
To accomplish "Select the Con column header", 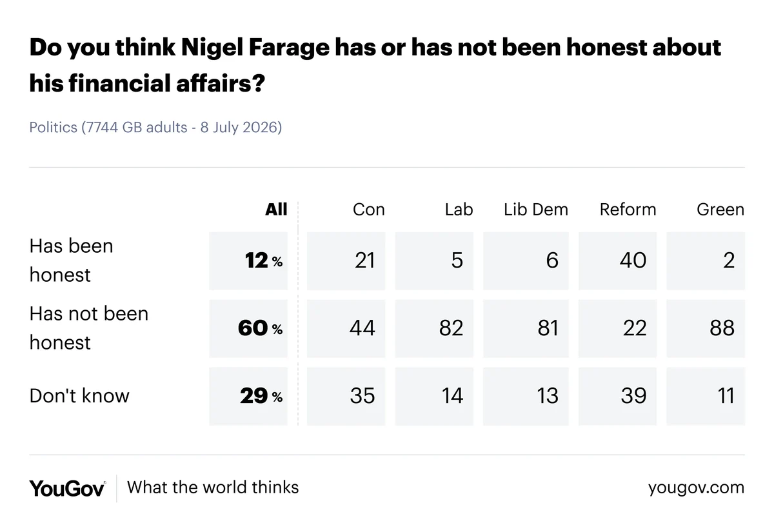I will 369,209.
